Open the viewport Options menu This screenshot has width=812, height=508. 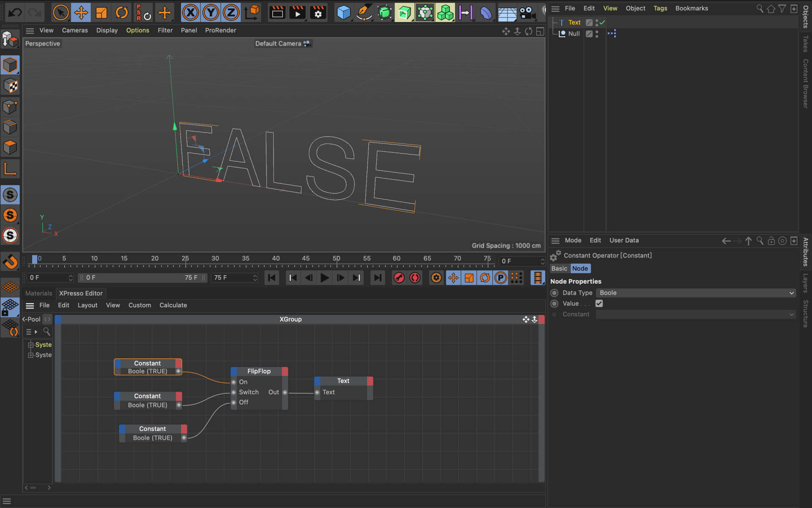[137, 30]
